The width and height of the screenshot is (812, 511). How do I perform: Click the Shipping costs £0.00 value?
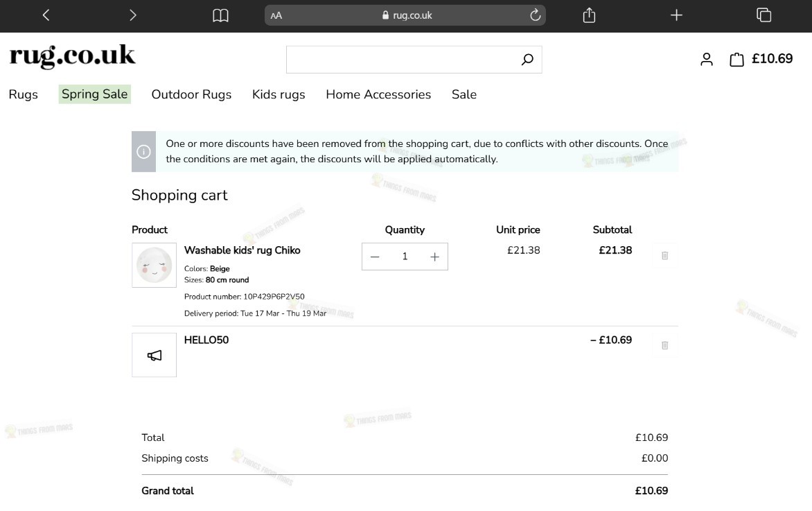pos(655,458)
